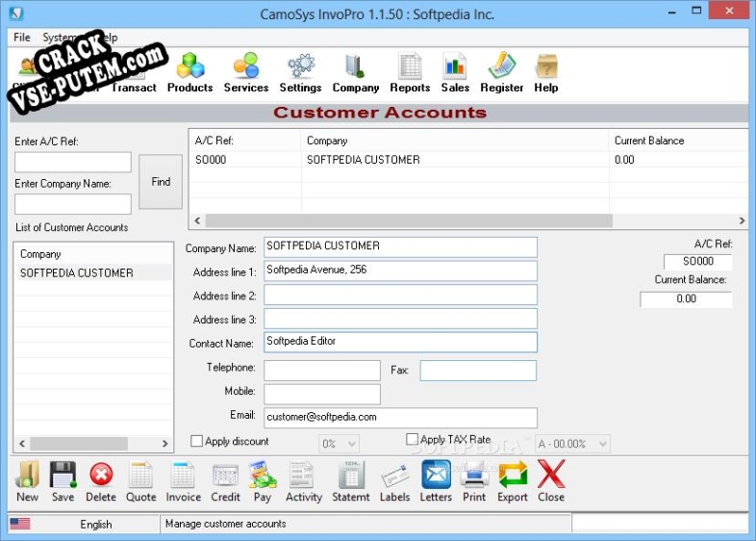The width and height of the screenshot is (756, 541).
Task: Click the Save floppy disk icon
Action: [63, 481]
